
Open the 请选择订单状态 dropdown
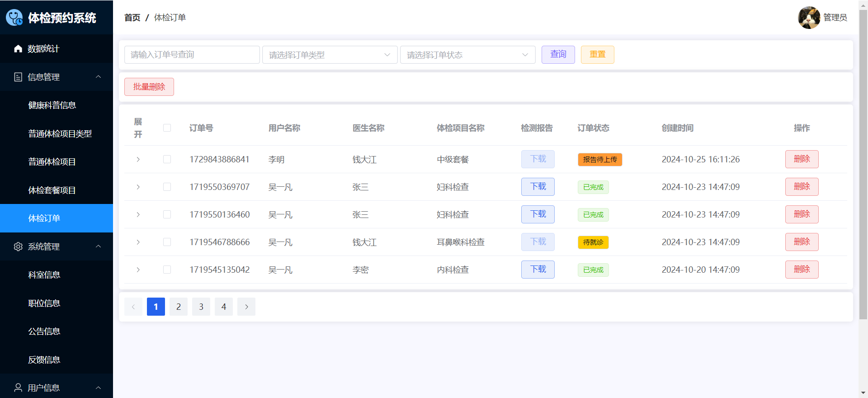tap(467, 55)
